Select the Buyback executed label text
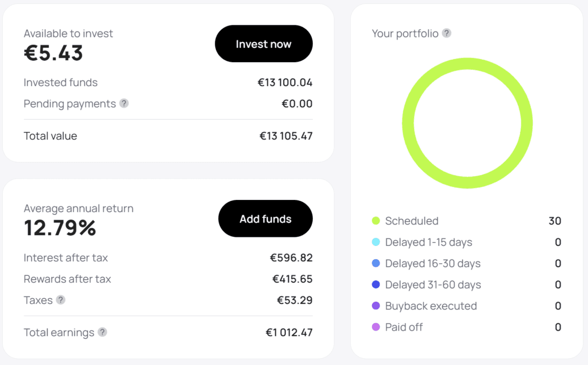The image size is (588, 365). [431, 306]
